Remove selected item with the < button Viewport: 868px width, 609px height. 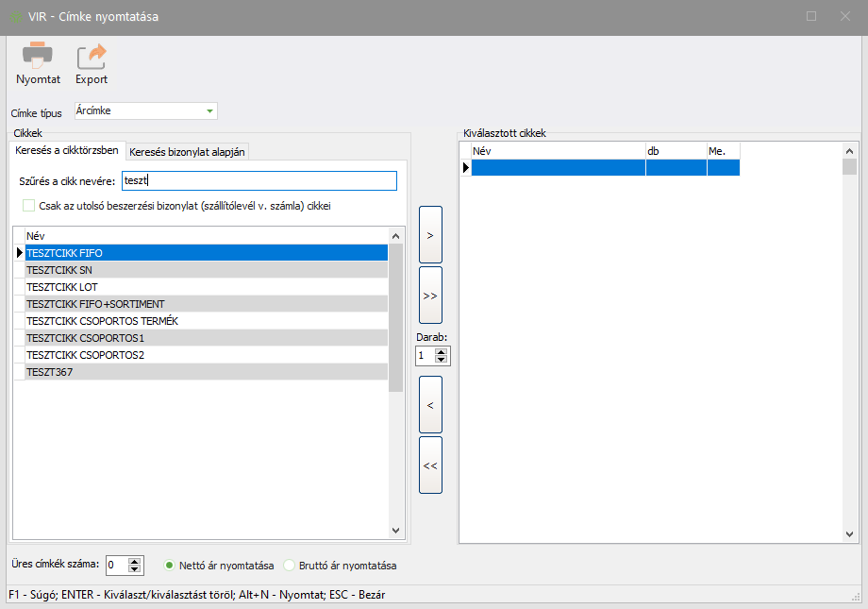point(430,404)
